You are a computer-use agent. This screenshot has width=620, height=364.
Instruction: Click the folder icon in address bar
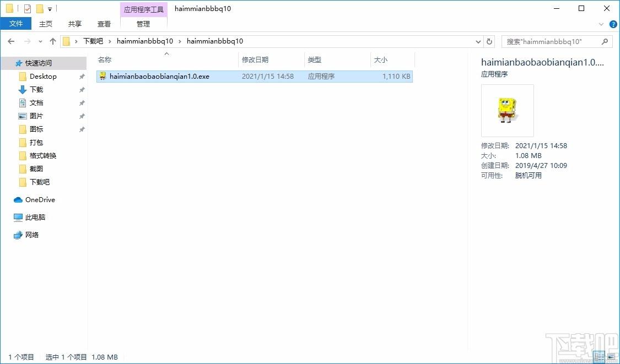click(67, 41)
